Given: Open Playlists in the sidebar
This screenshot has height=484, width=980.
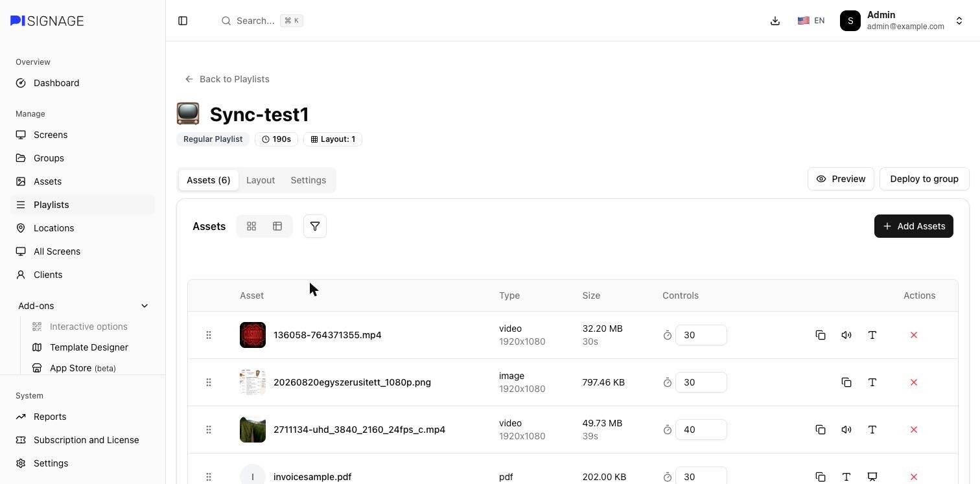Looking at the screenshot, I should (83, 205).
